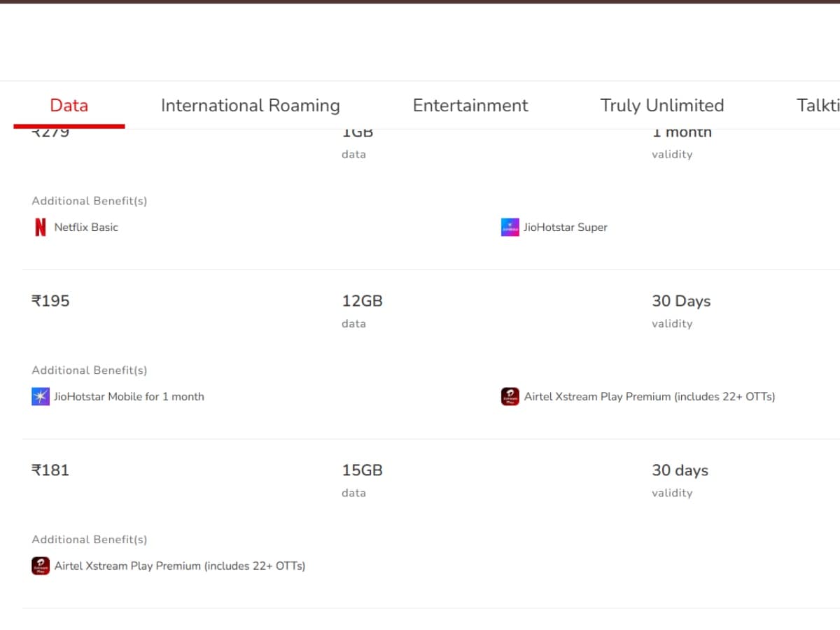Click the 12GB data amount
This screenshot has height=630, width=840.
[x=362, y=301]
